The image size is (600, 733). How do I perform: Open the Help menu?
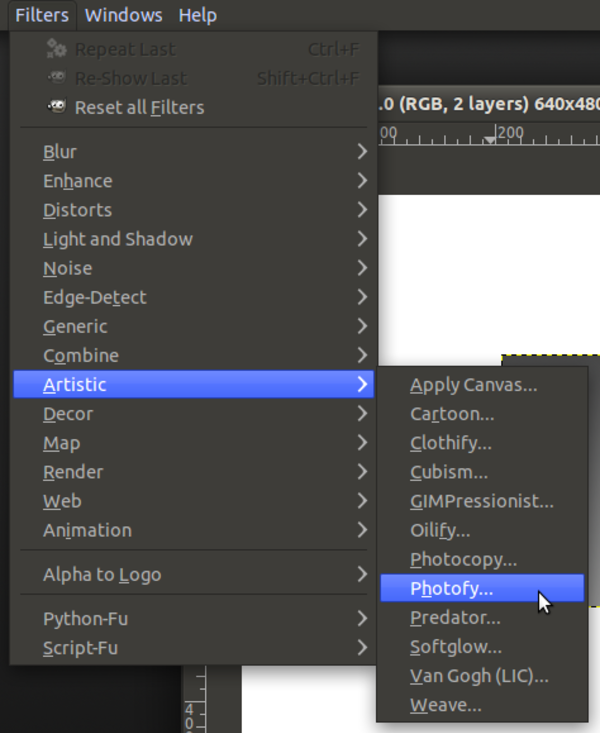pos(197,15)
